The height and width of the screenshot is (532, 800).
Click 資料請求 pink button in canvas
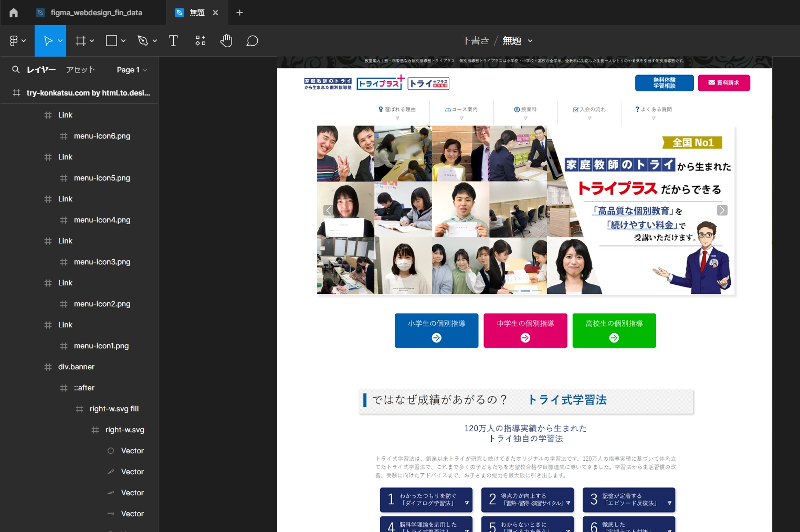(724, 83)
